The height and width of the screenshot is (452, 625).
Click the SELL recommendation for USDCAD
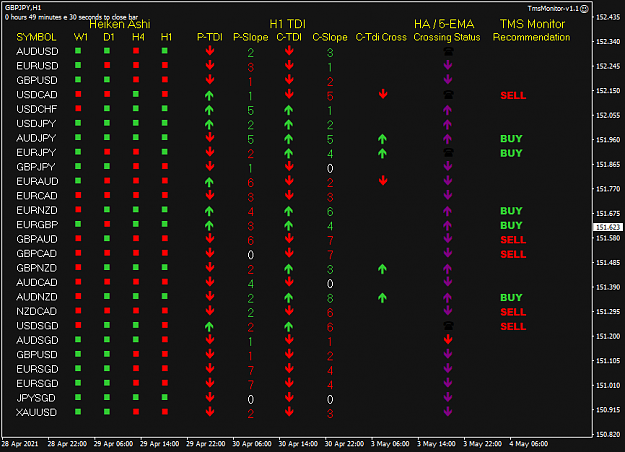pyautogui.click(x=513, y=96)
